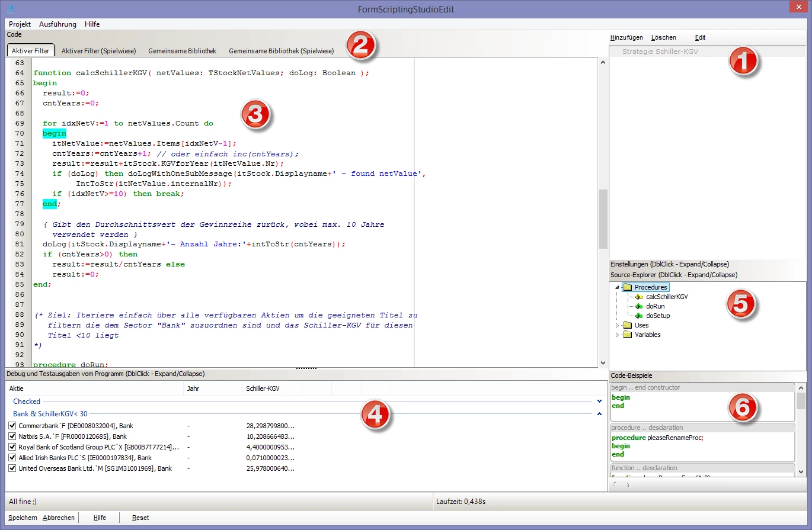This screenshot has height=530, width=812.
Task: Collapse the Procedures tree node arrow
Action: [617, 287]
